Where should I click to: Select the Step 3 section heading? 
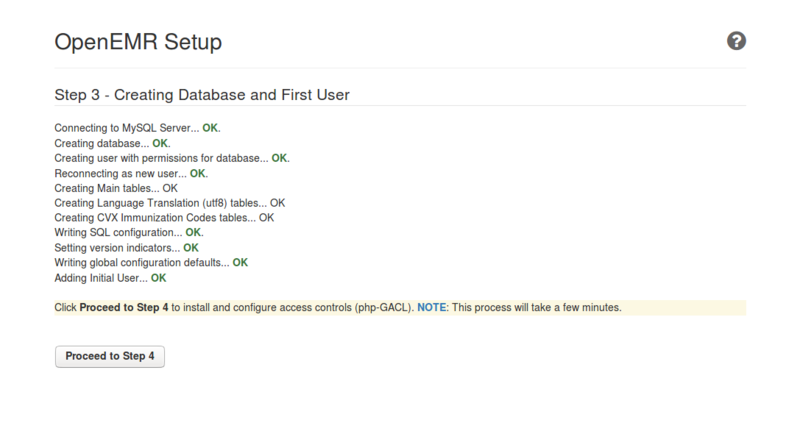point(201,95)
